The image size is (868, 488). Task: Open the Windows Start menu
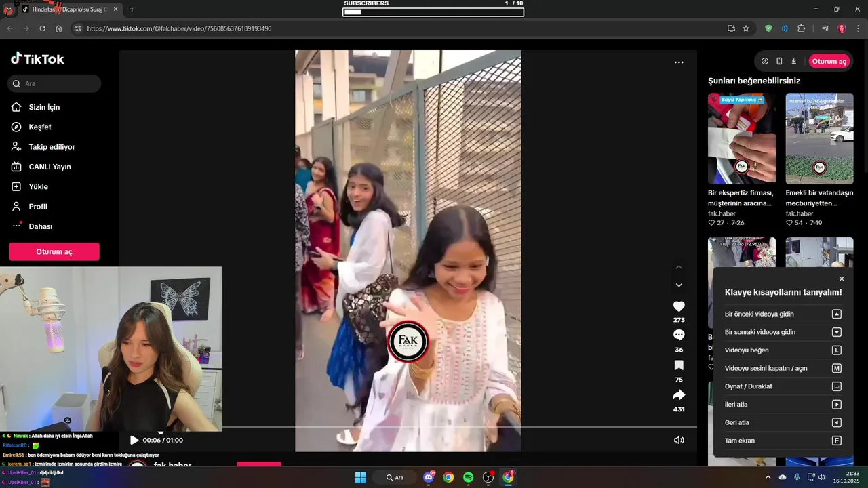tap(361, 477)
